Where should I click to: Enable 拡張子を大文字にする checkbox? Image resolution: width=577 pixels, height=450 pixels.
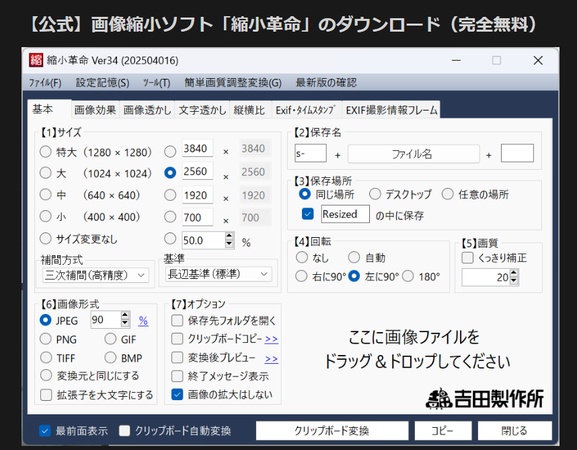pos(46,395)
